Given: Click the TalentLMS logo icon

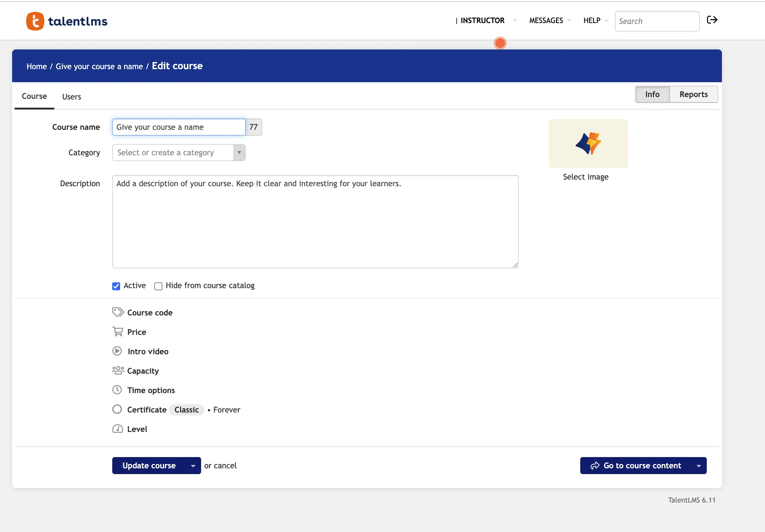Looking at the screenshot, I should [x=35, y=21].
